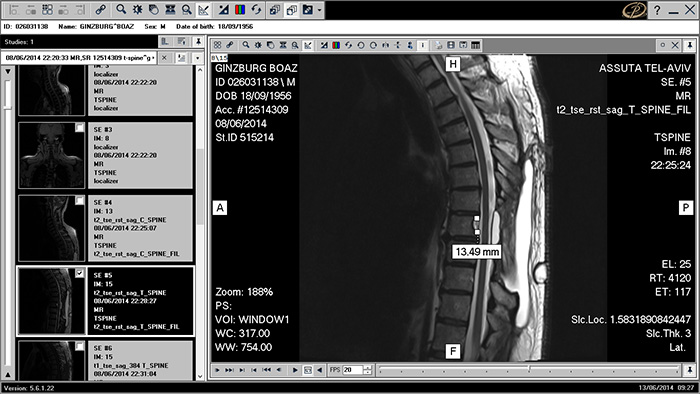Collapse the series list with the down triangle
The image size is (700, 394).
[x=8, y=71]
